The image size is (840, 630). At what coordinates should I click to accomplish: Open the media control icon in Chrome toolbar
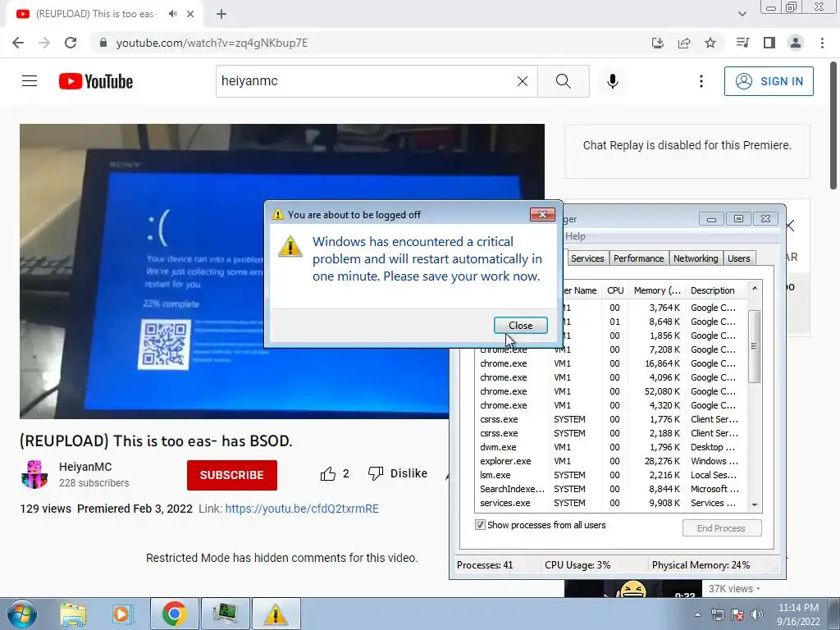742,43
